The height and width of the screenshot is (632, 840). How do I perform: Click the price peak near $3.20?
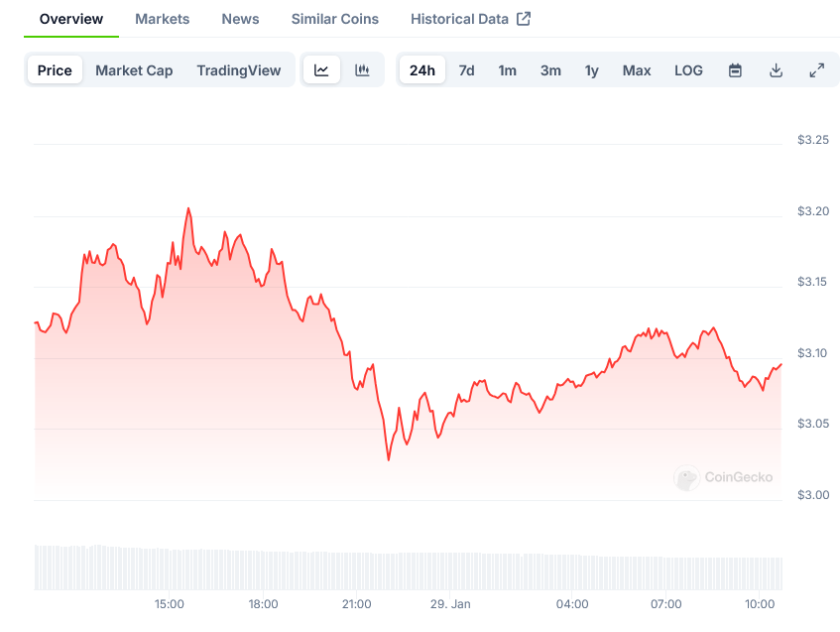tap(188, 209)
